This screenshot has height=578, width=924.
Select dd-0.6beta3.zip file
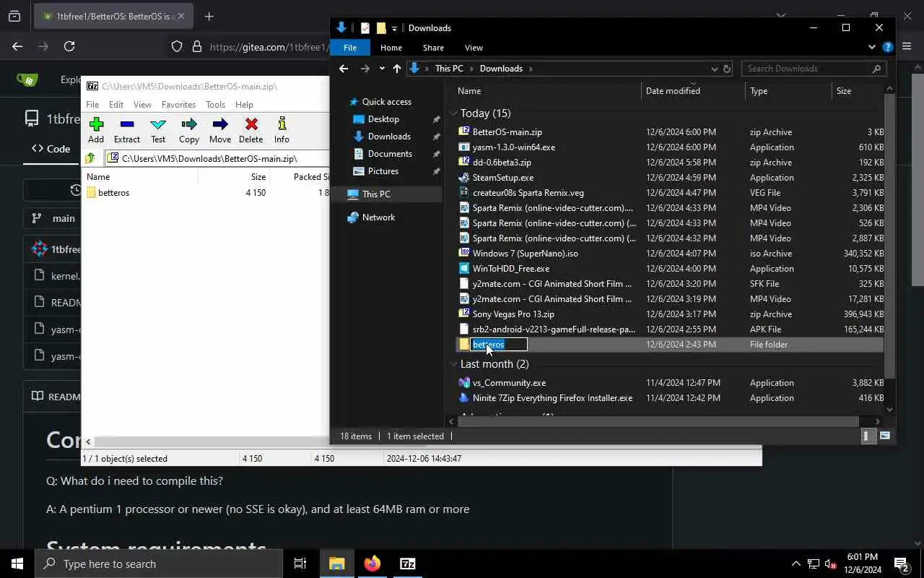coord(502,163)
